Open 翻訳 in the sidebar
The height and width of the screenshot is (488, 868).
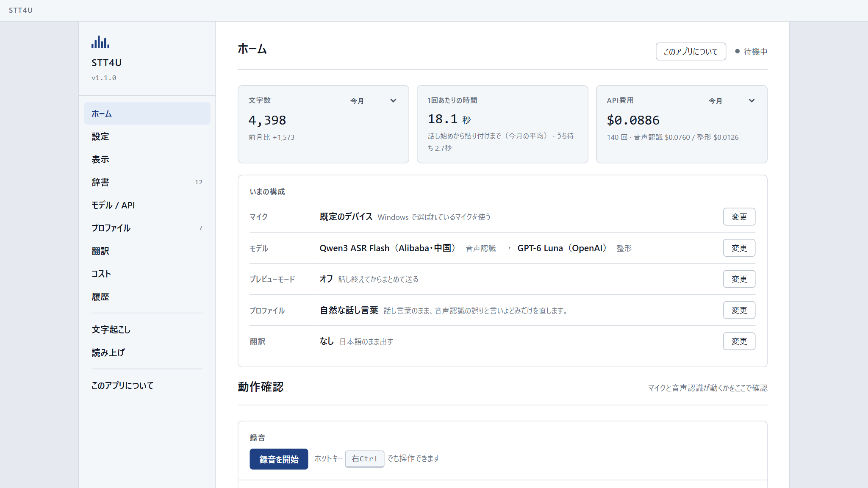pos(147,251)
